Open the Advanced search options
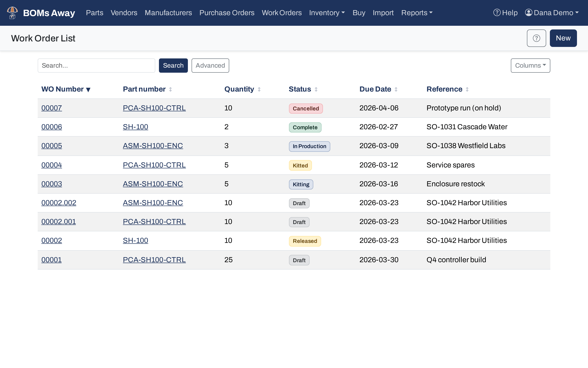This screenshot has height=368, width=588. (210, 66)
